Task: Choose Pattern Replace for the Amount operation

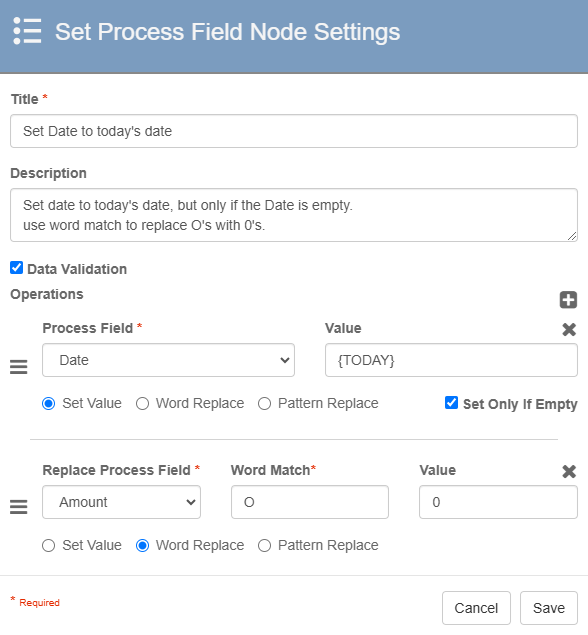Action: click(x=264, y=546)
